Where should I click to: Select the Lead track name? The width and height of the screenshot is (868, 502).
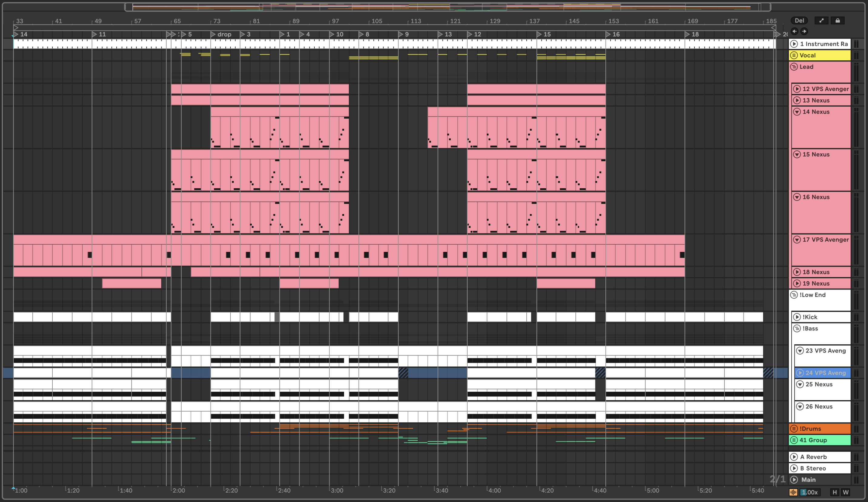point(806,67)
